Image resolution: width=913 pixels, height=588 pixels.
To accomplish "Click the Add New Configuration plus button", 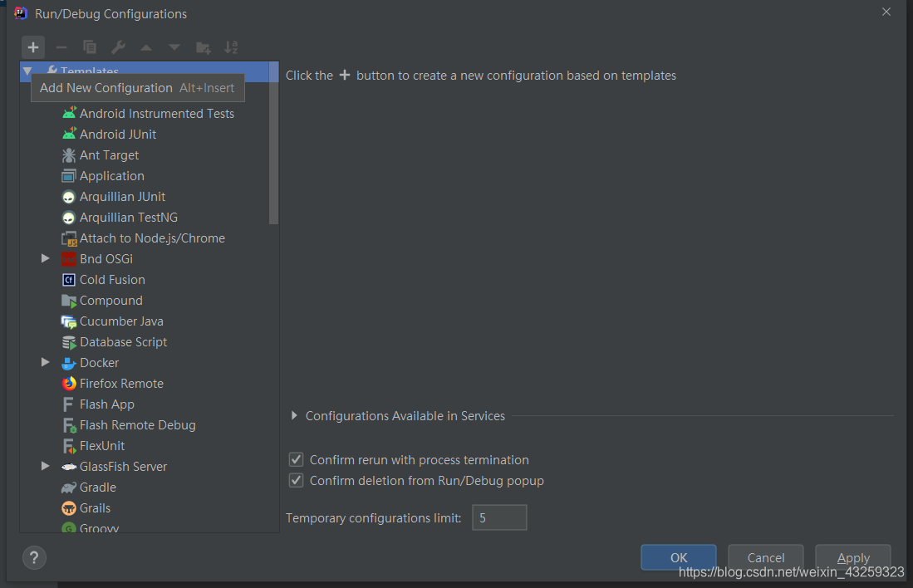I will coord(33,47).
